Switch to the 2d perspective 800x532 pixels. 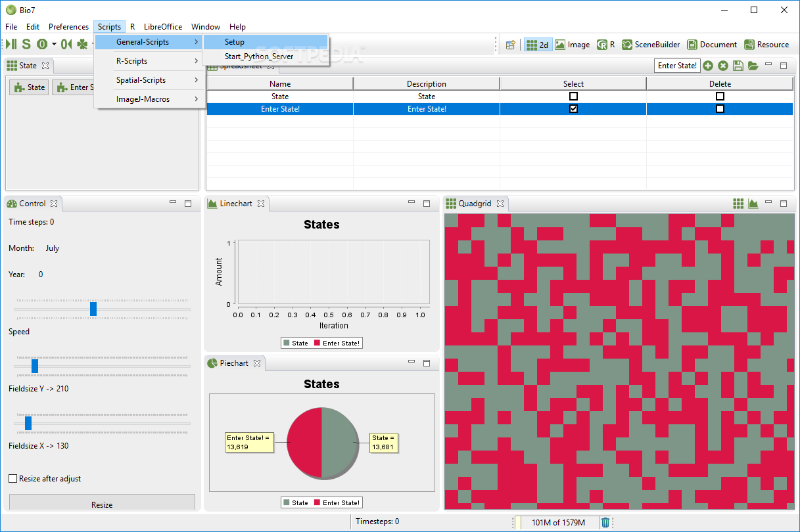click(x=538, y=45)
